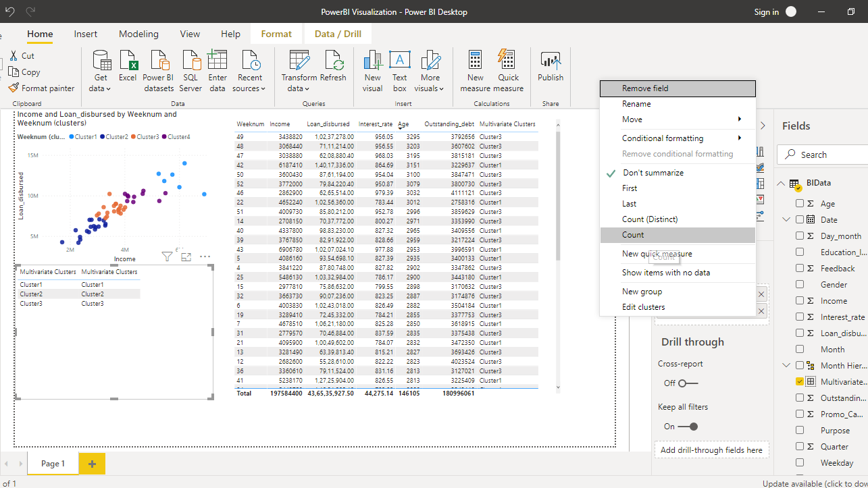This screenshot has height=488, width=868.
Task: Open the Move submenu in context menu
Action: point(678,119)
